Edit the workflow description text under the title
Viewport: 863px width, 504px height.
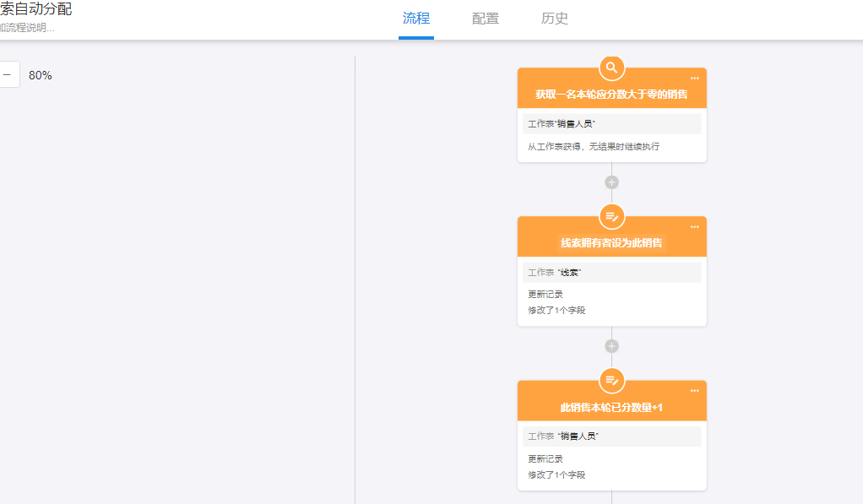(27, 28)
